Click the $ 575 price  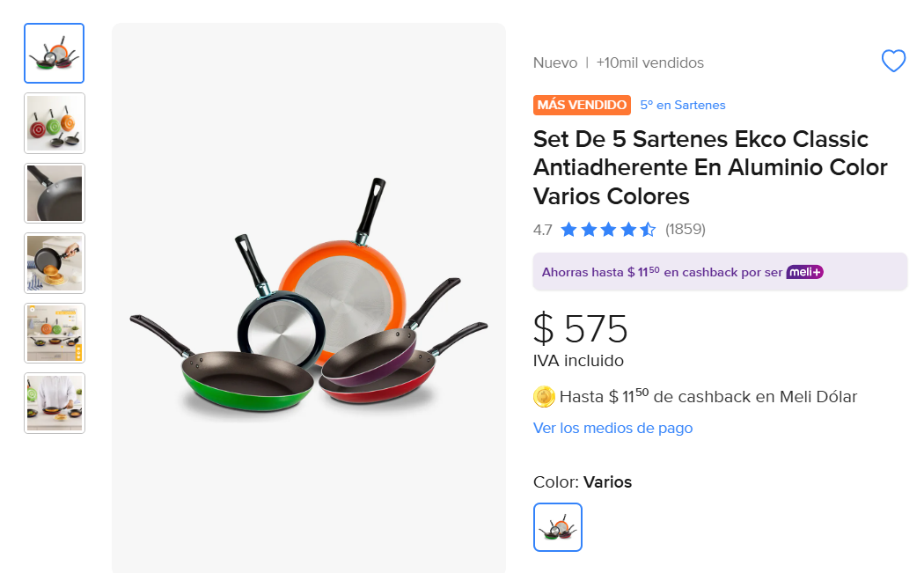pos(581,329)
